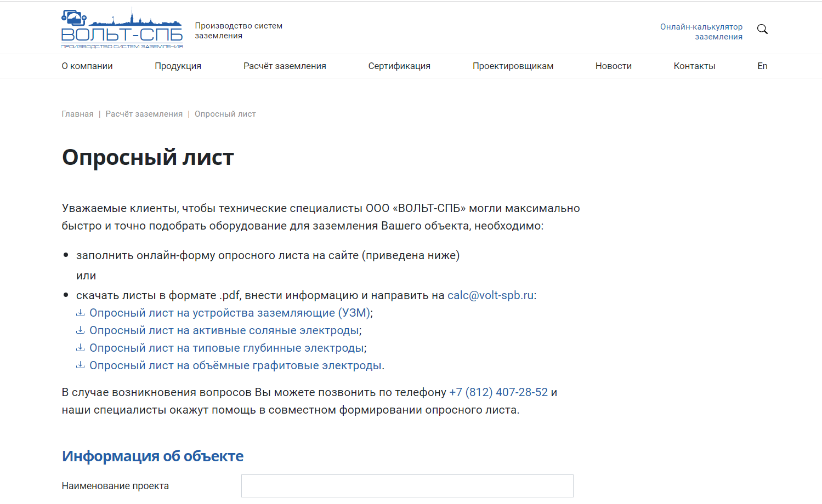Go to Главная breadcrumb

pos(77,114)
